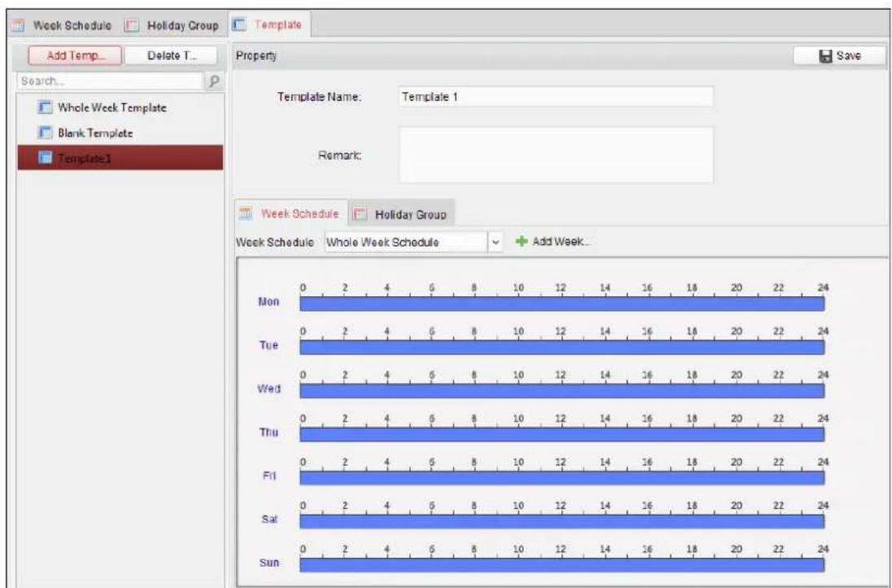Screen dimensions: 892x588
Task: Select Whole Week Template in list
Action: 120,107
